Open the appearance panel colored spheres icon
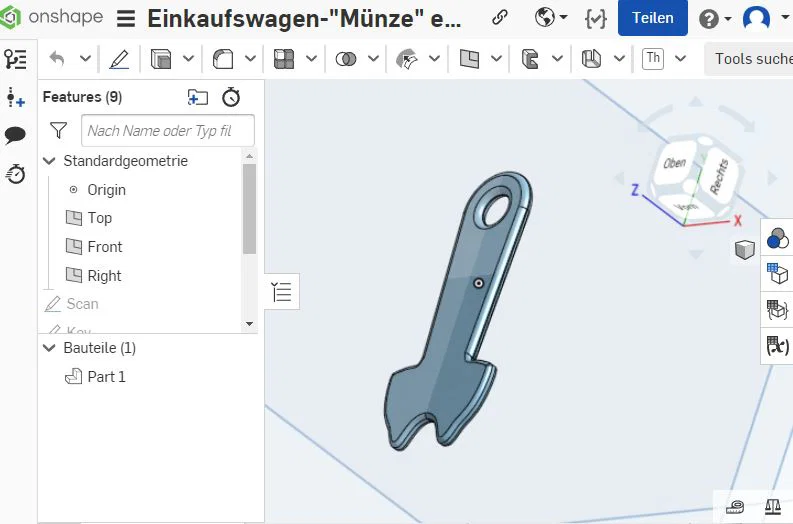Viewport: 793px width, 524px height. pyautogui.click(x=777, y=238)
